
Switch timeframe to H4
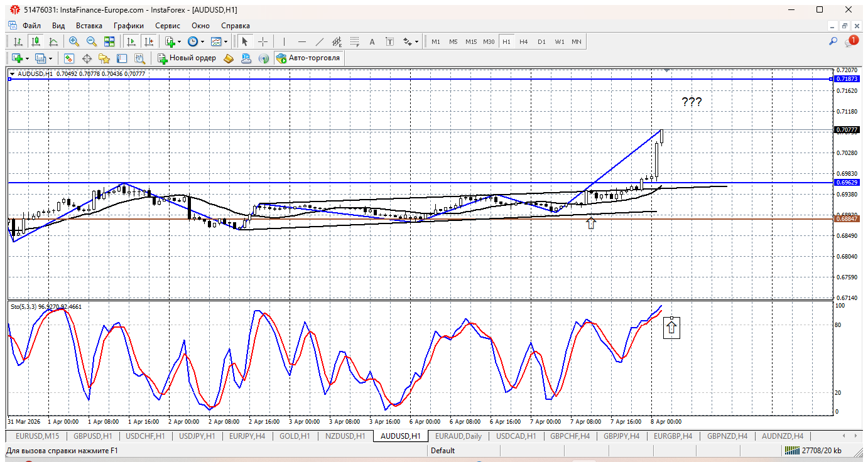(x=524, y=41)
